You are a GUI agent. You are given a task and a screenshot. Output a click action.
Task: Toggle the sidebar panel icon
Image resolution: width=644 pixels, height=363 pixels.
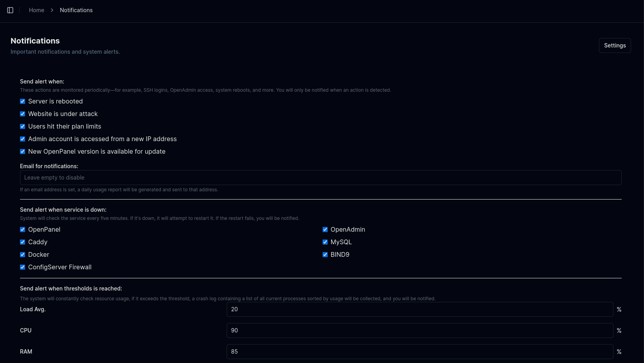10,10
